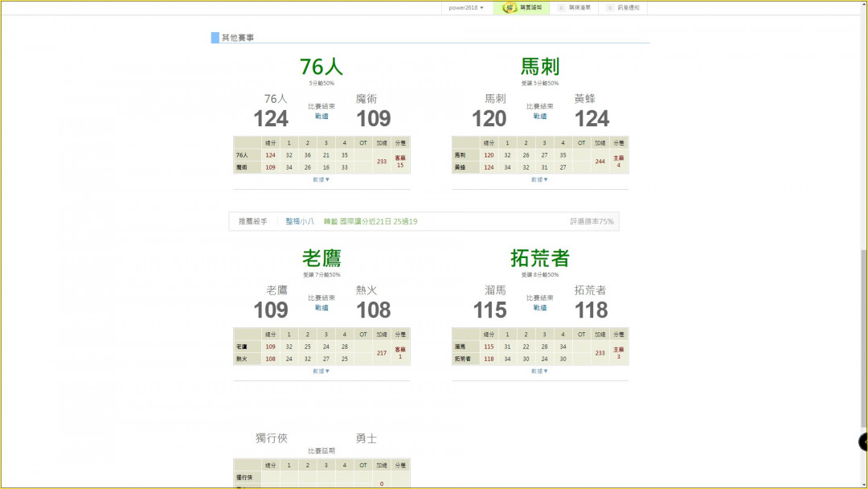The width and height of the screenshot is (868, 489).
Task: Expand 數據 under the 溜馬 vs 拓荒者 table
Action: pyautogui.click(x=539, y=371)
